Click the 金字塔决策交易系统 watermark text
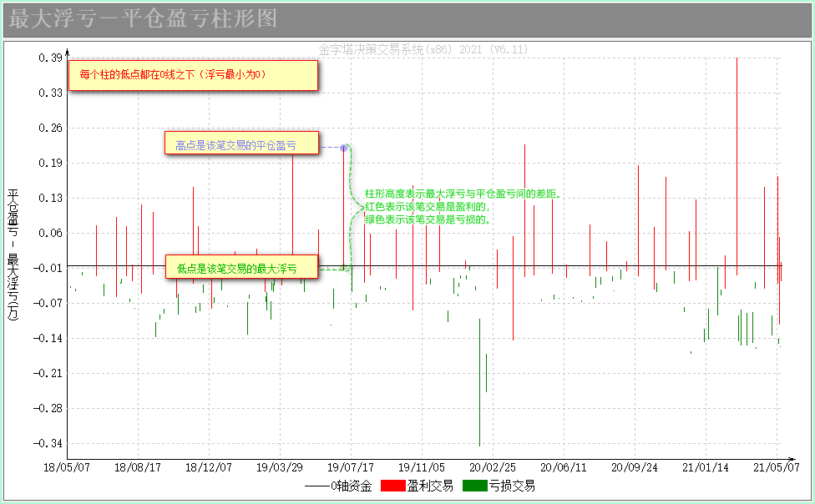Screen dimensions: 815x504 424,49
